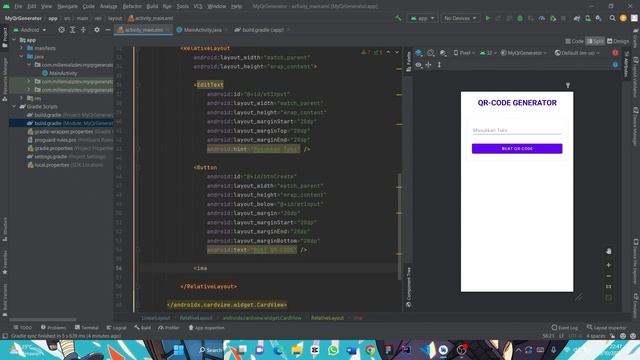640x360 pixels.
Task: Click the Select Opened File target icon
Action: point(61,30)
